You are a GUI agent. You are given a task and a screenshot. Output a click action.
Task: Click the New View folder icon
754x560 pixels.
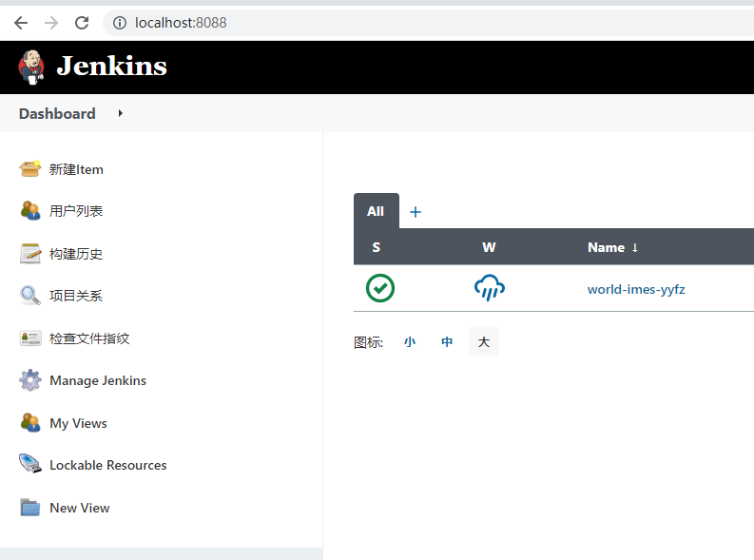click(x=30, y=507)
